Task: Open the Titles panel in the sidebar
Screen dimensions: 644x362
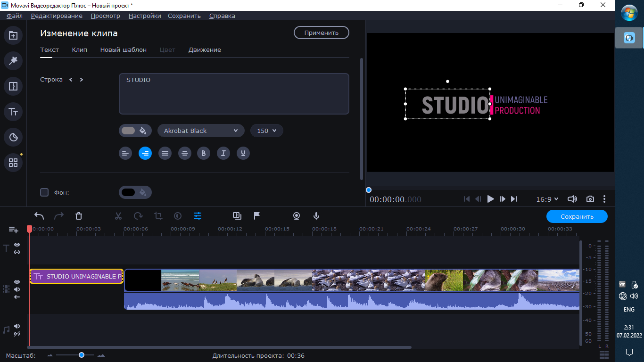Action: point(13,112)
